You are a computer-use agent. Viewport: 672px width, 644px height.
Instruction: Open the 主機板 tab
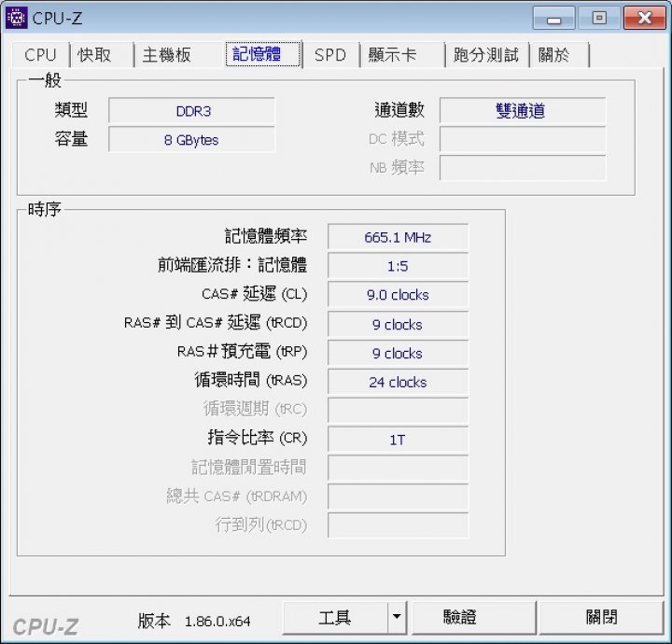click(x=178, y=55)
